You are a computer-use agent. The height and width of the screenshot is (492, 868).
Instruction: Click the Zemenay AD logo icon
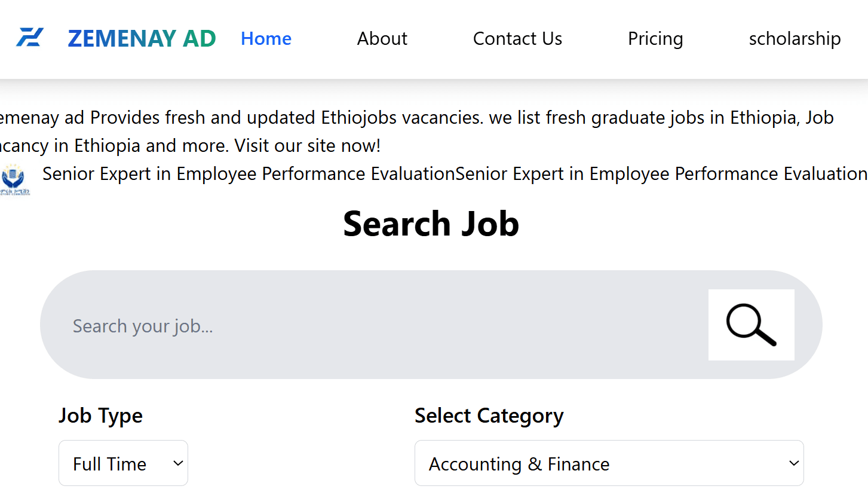pos(30,38)
